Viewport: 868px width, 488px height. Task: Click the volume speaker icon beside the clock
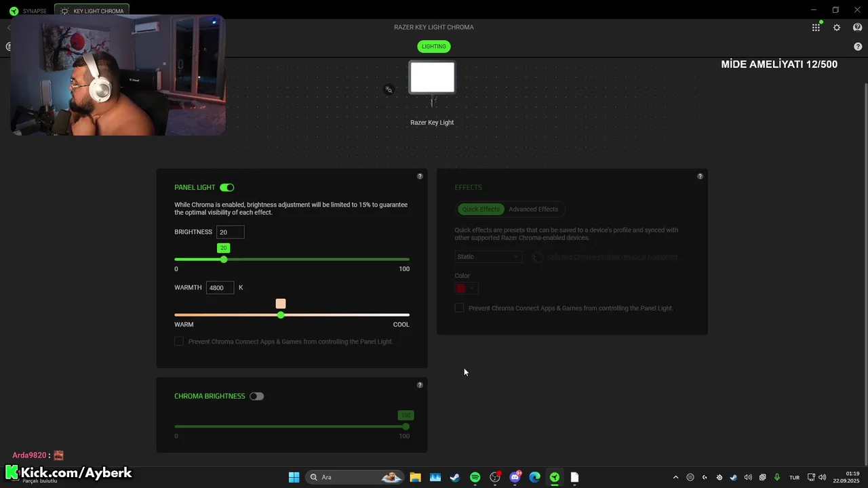[x=823, y=477]
